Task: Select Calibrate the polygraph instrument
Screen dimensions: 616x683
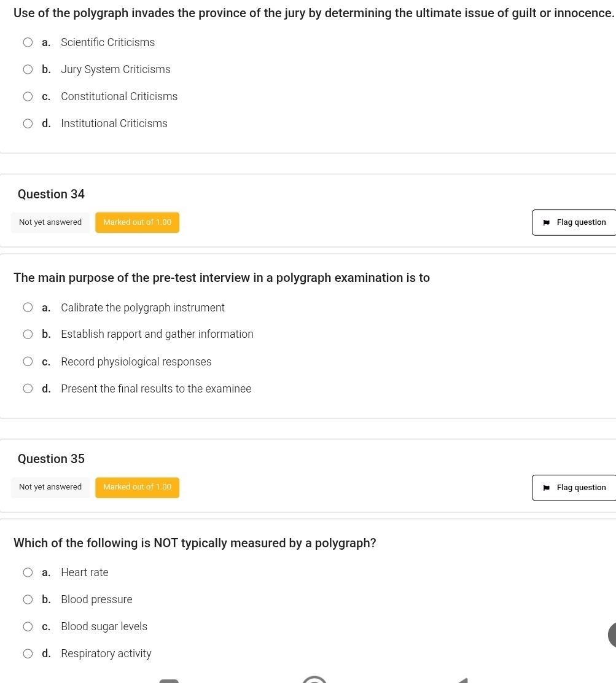Action: tap(28, 308)
